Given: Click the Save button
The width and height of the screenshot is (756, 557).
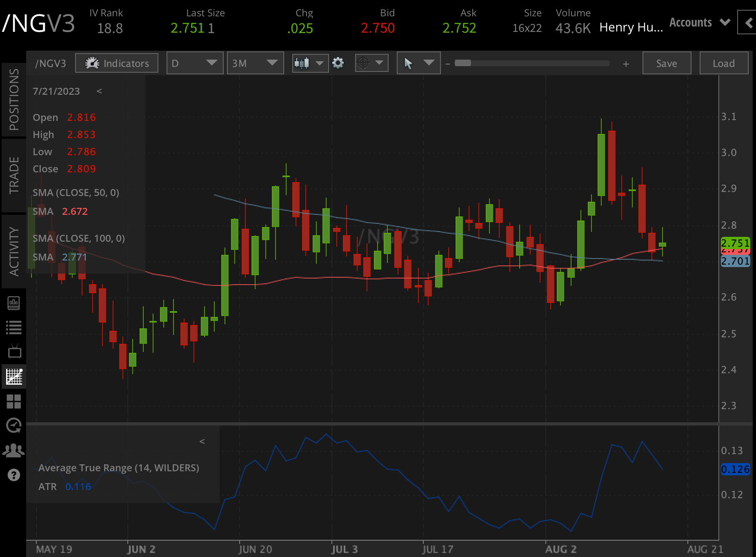Looking at the screenshot, I should 666,63.
